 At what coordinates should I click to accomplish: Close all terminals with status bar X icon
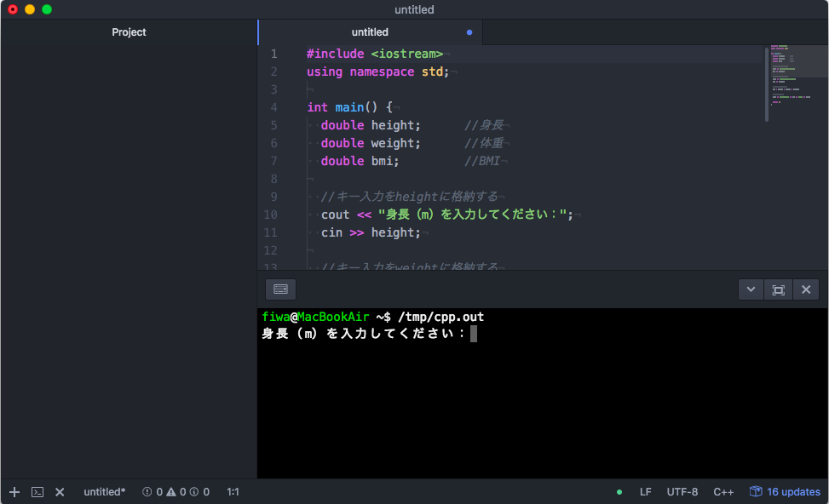60,492
